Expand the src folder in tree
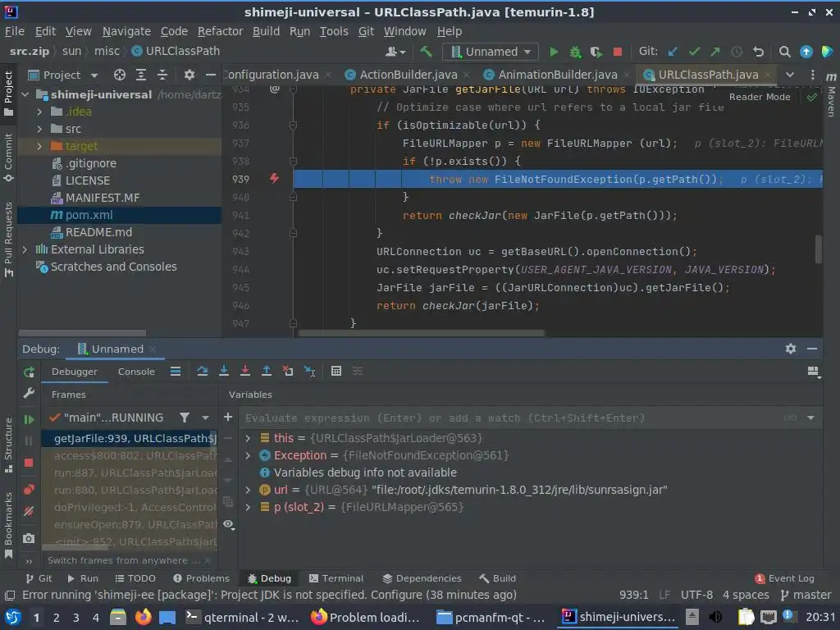This screenshot has width=840, height=630. click(x=39, y=129)
